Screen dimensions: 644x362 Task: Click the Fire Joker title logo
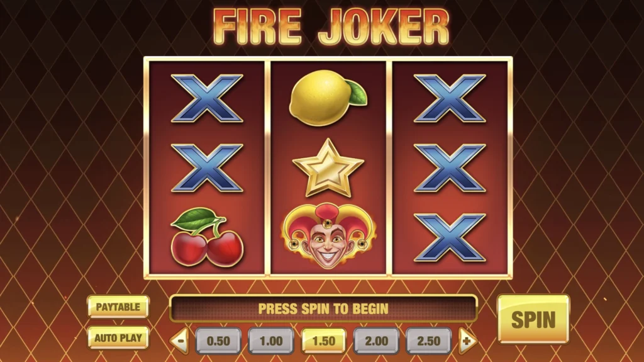(x=331, y=26)
